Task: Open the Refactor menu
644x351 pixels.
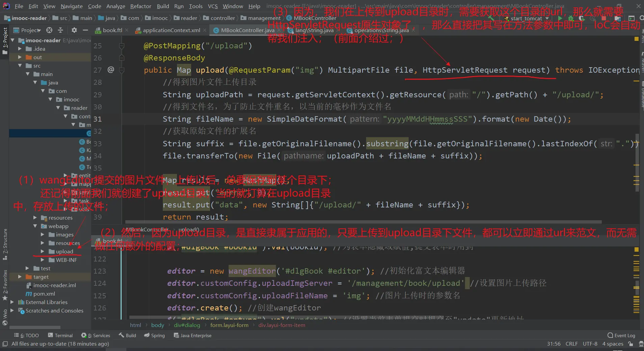Action: tap(140, 6)
